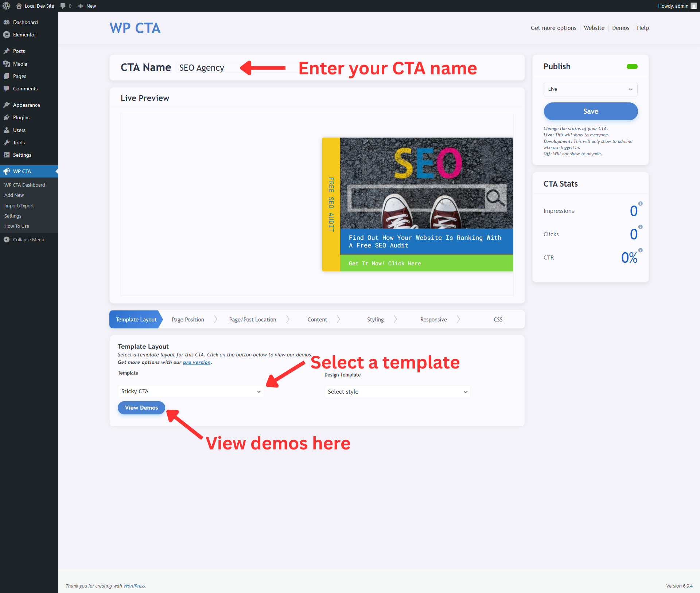Click the Save button
Image resolution: width=700 pixels, height=593 pixels.
[x=590, y=111]
